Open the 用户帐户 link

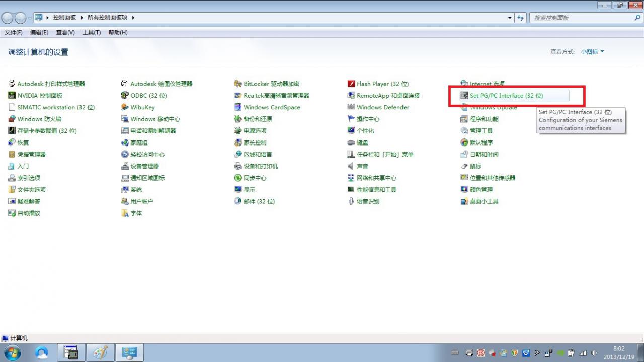point(142,201)
